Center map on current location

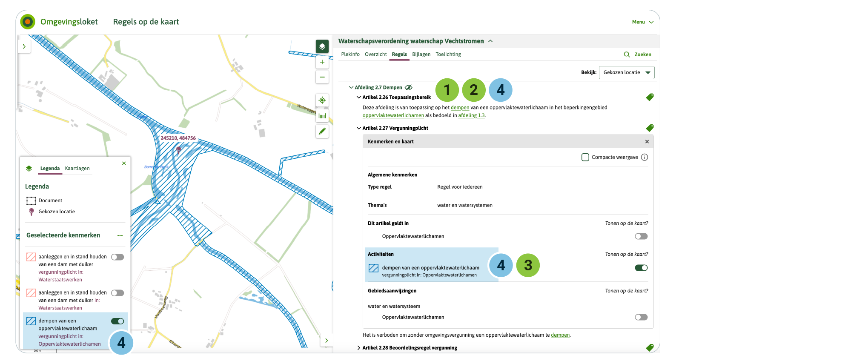tap(322, 100)
